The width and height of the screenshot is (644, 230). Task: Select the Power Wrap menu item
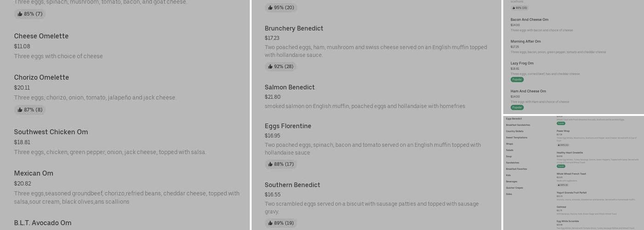[x=563, y=131]
